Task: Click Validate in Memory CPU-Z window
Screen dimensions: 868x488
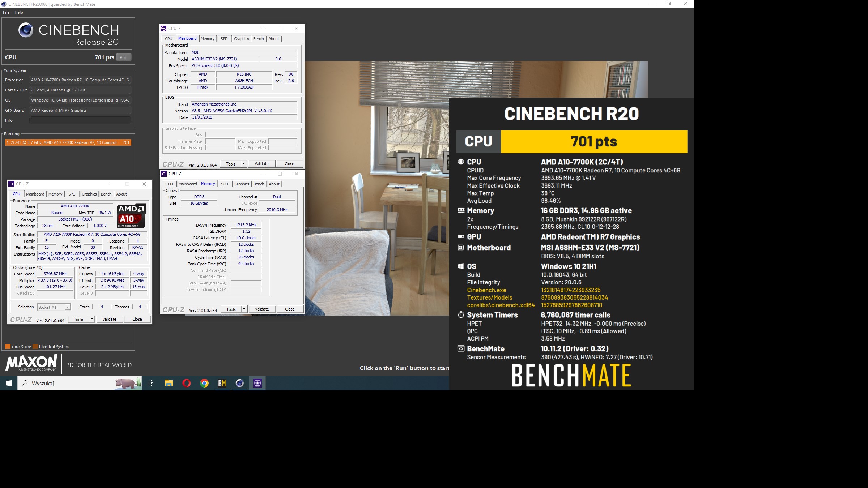Action: pos(262,309)
